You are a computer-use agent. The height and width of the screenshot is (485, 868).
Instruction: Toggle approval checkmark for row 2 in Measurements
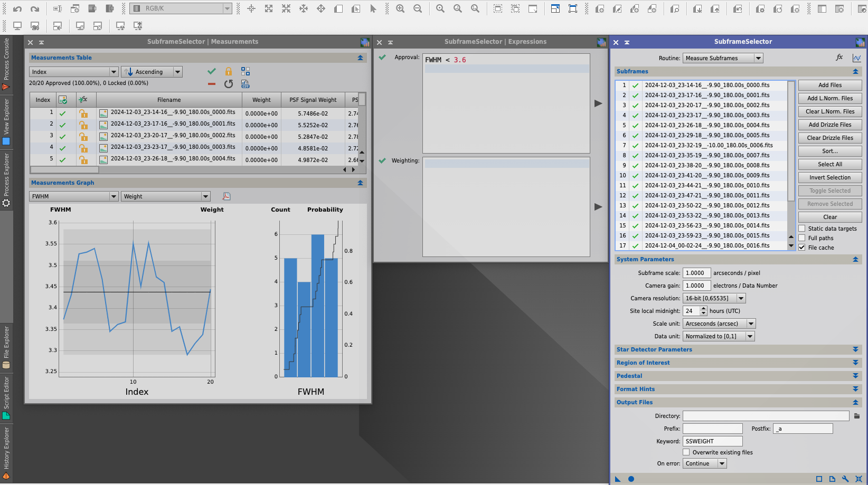(63, 125)
